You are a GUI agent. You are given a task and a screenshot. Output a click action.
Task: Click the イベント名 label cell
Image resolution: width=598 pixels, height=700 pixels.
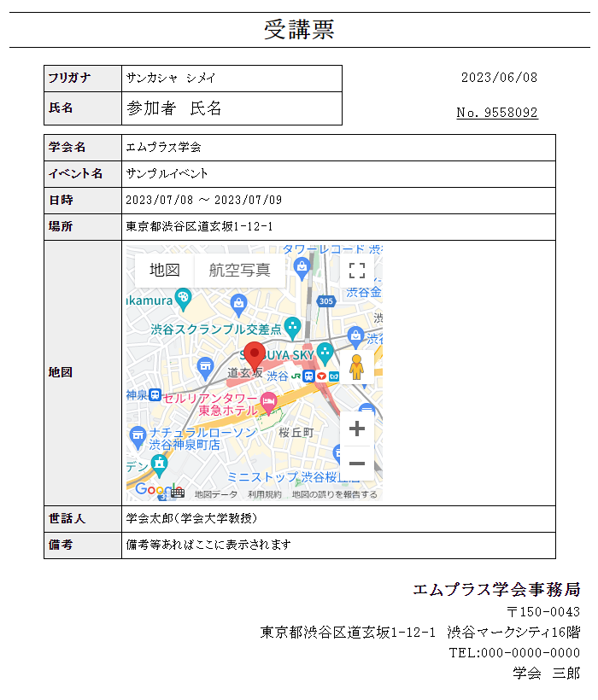tap(83, 174)
